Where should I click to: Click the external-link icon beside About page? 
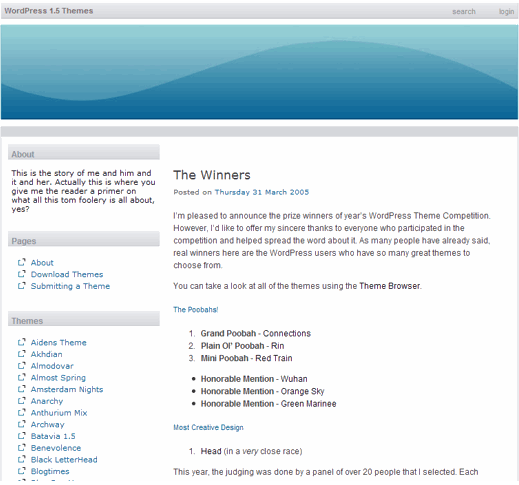click(22, 262)
